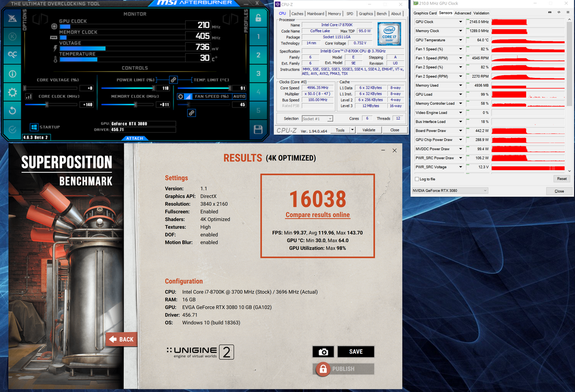Open the NVIDIA GeForce RTX 3080 GPU selector
The image size is (575, 392).
[x=450, y=191]
